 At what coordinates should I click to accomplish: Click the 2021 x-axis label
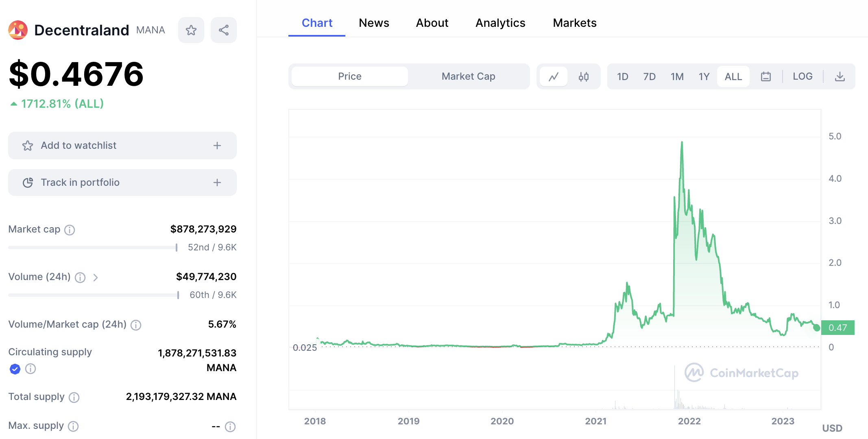point(596,421)
